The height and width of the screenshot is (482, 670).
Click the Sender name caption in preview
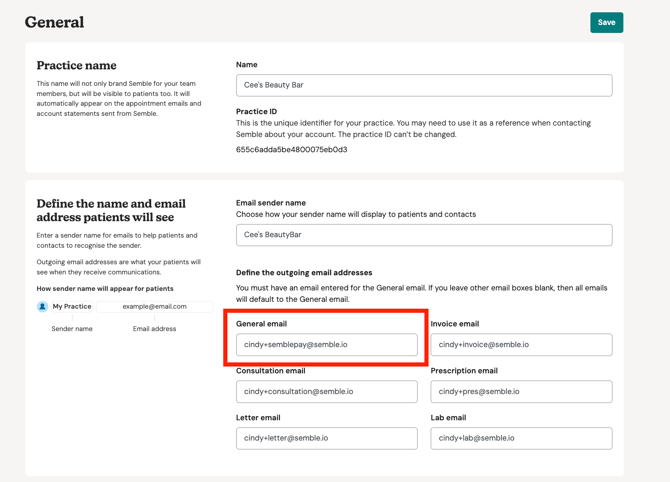[72, 329]
